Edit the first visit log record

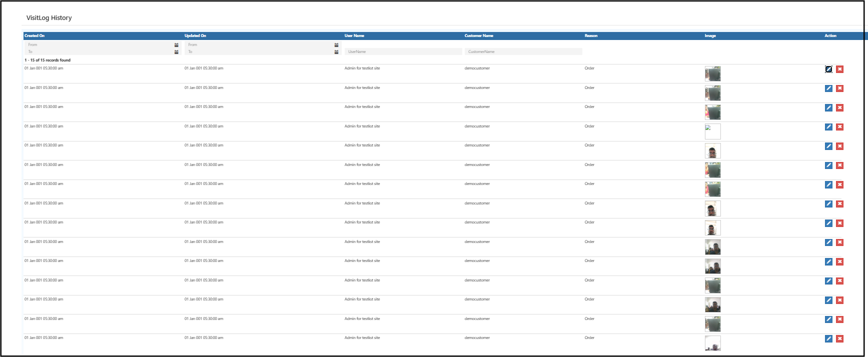pyautogui.click(x=828, y=69)
